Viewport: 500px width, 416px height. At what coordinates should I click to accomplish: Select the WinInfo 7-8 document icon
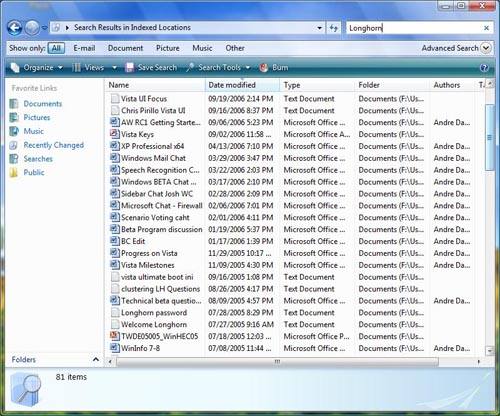[x=115, y=348]
